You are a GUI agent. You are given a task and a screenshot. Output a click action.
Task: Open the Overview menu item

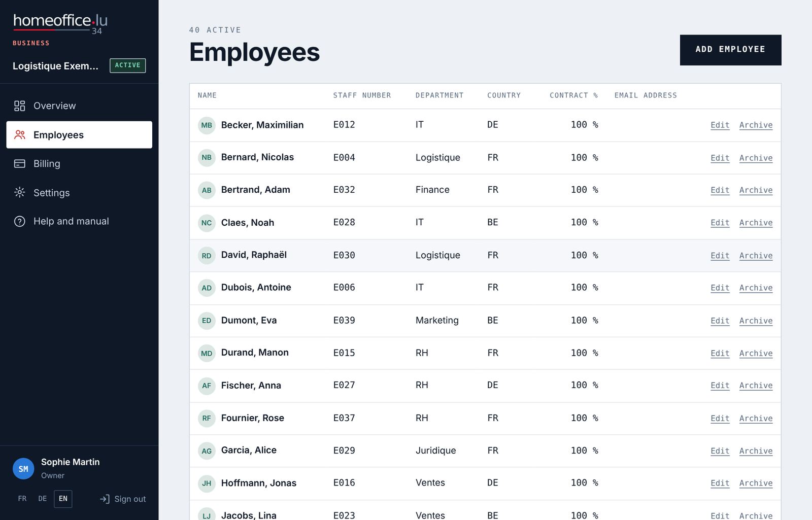pyautogui.click(x=79, y=106)
